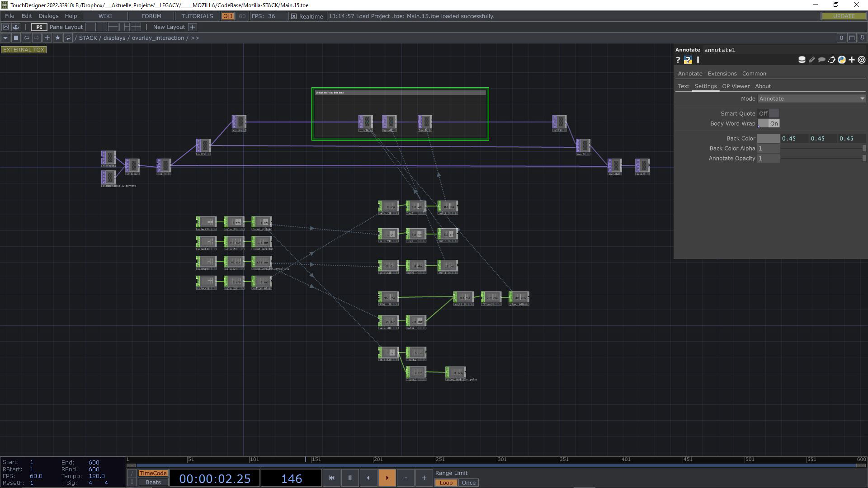Toggle Smart Quote parameter
The width and height of the screenshot is (868, 488).
tap(769, 113)
